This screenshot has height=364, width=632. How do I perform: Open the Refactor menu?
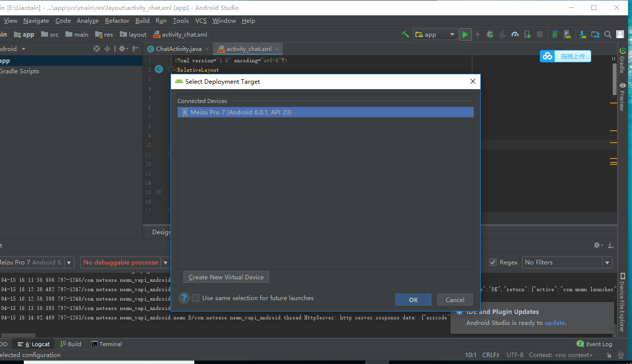pyautogui.click(x=116, y=20)
